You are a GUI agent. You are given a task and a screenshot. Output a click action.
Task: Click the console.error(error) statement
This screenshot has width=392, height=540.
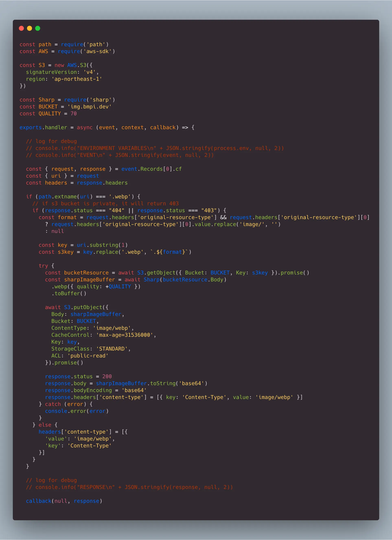77,411
